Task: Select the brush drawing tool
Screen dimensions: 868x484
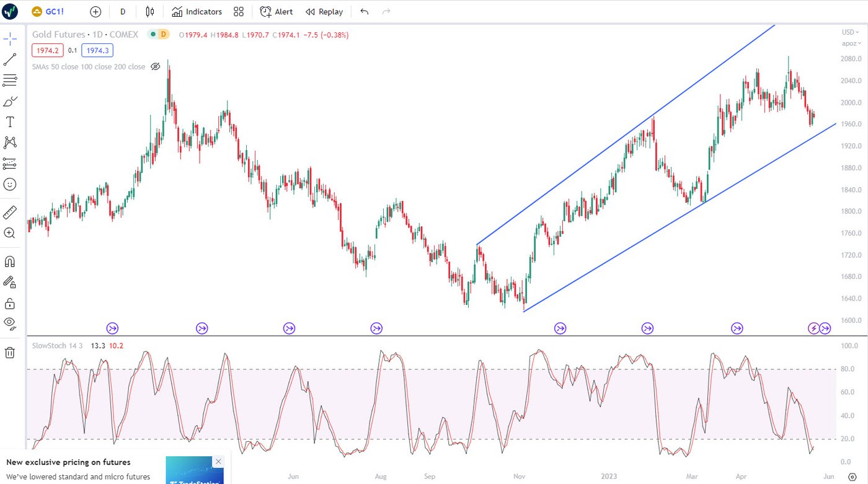Action: tap(10, 101)
